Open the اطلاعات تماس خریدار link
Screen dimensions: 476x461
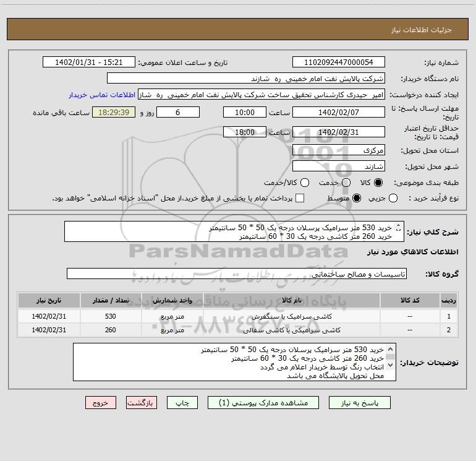click(x=102, y=95)
